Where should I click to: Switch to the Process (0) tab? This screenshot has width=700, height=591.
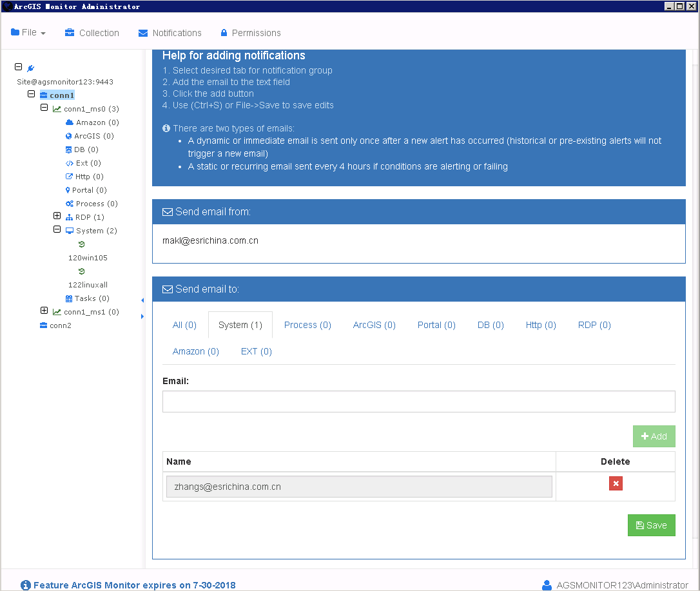coord(307,325)
